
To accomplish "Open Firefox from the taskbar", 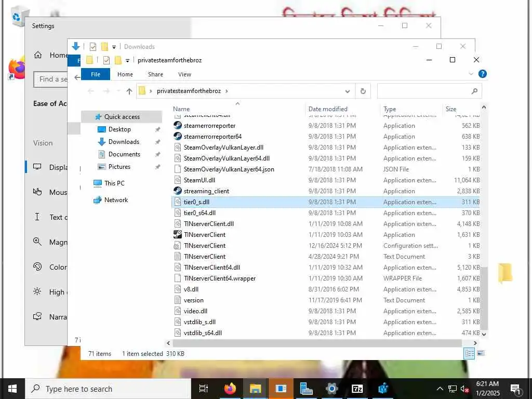I will (x=230, y=389).
